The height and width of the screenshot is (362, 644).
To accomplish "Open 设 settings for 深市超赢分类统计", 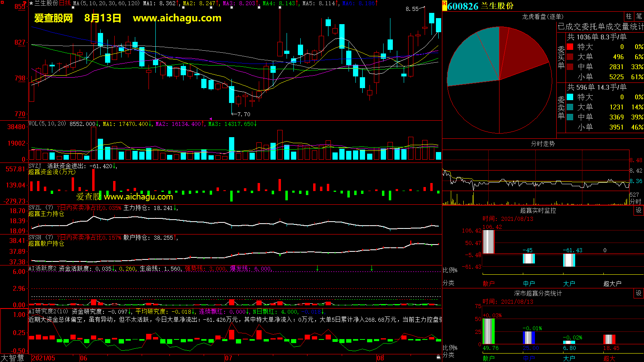I will 639,293.
